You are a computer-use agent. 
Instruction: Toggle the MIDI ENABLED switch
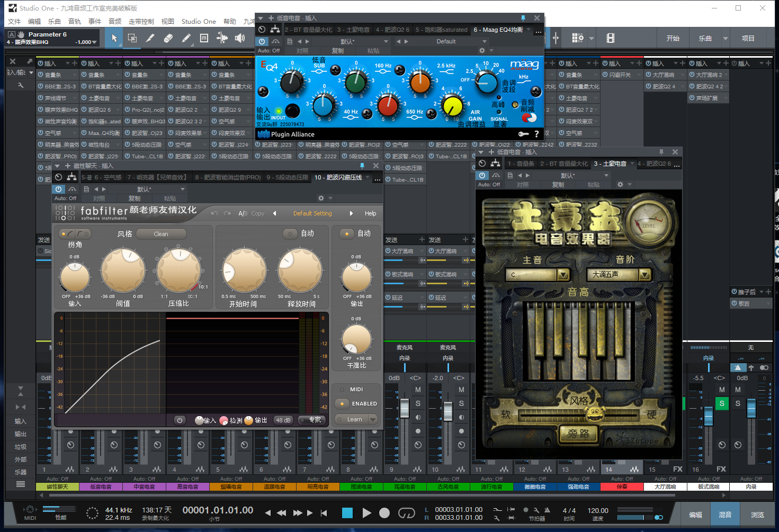click(x=343, y=404)
